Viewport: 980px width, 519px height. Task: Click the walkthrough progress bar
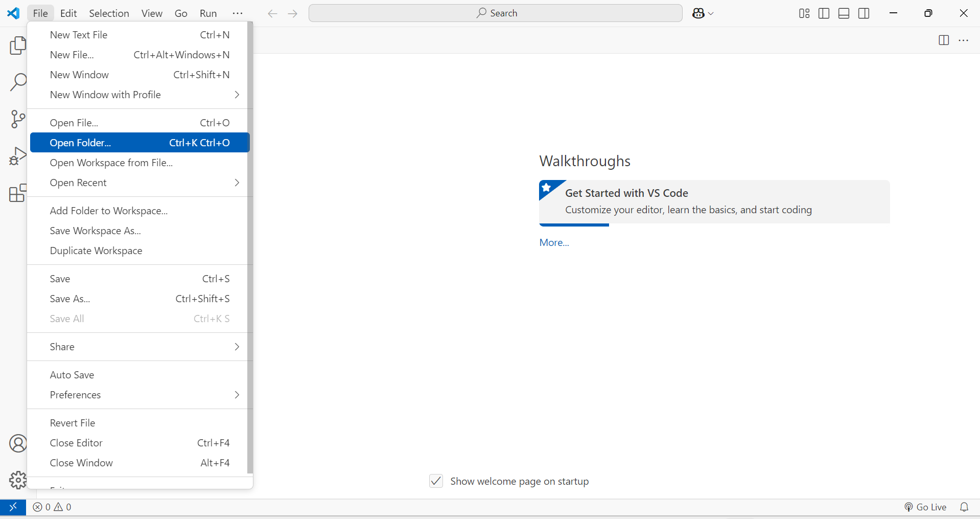574,224
